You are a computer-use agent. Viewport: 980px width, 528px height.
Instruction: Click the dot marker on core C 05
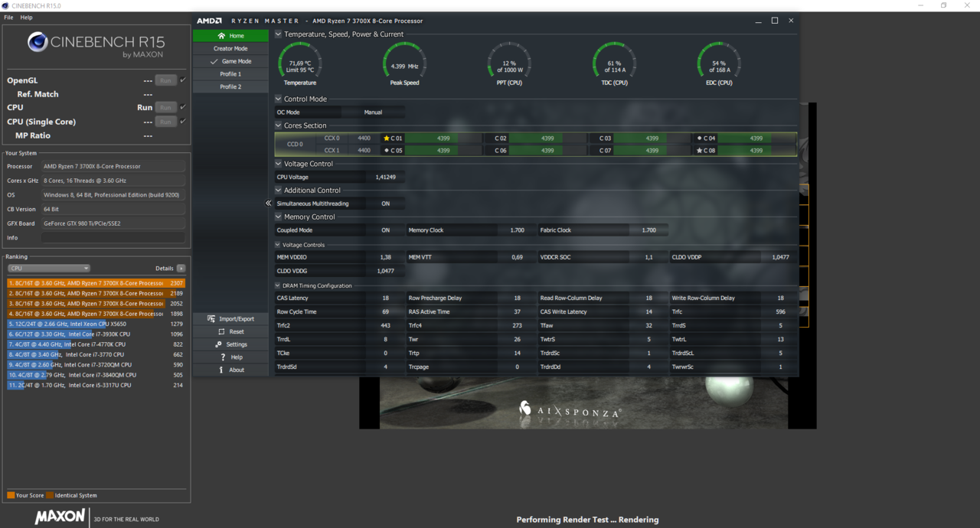pyautogui.click(x=387, y=151)
